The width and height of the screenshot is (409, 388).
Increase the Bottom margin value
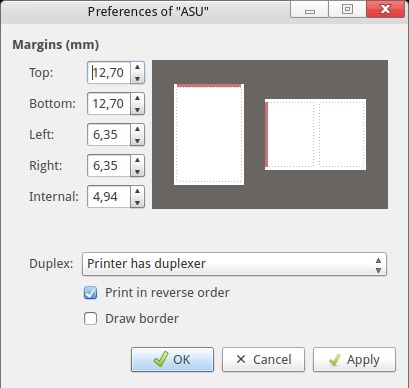(137, 98)
